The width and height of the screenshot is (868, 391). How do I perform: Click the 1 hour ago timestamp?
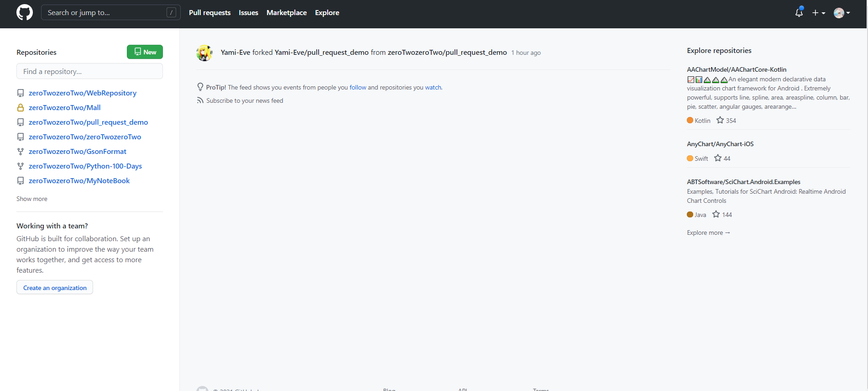coord(526,53)
